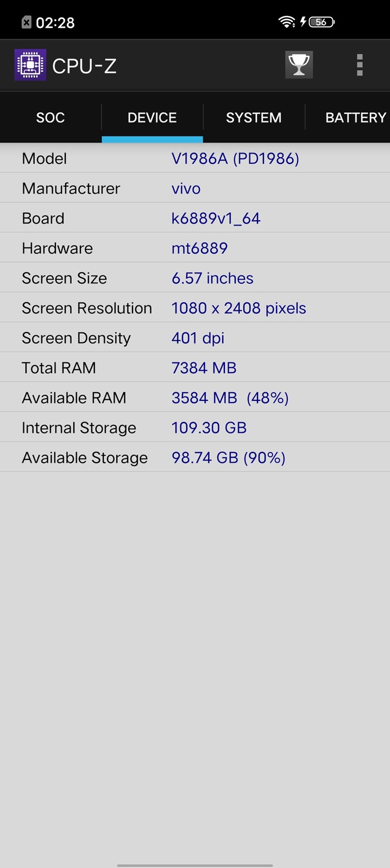Image resolution: width=390 pixels, height=868 pixels.
Task: Switch to the SOC tab
Action: [x=51, y=118]
